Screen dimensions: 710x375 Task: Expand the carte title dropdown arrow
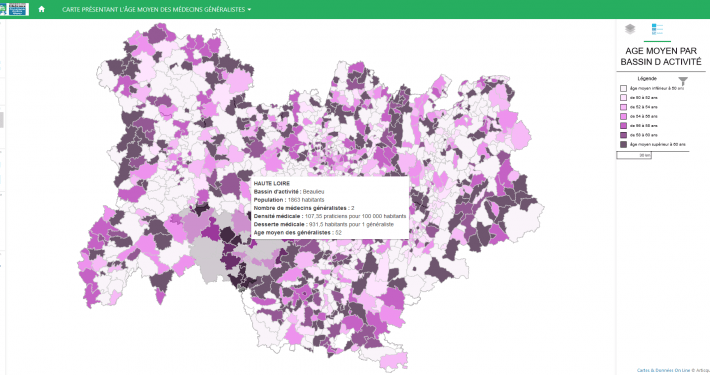pos(249,10)
